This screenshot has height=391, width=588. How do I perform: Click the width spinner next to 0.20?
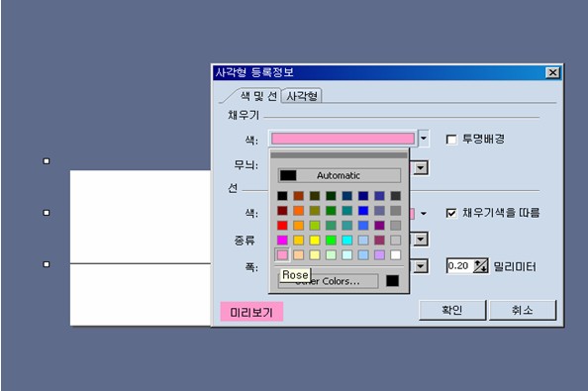480,266
